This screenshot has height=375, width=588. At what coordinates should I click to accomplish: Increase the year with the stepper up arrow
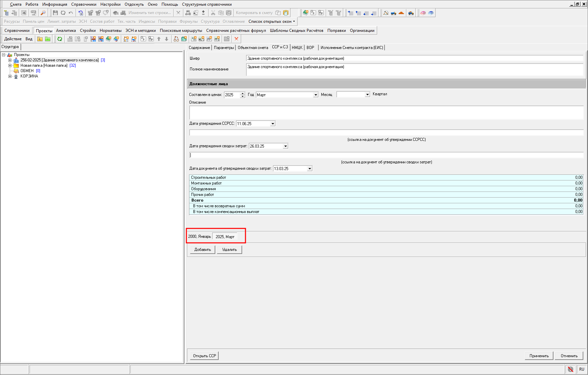242,94
